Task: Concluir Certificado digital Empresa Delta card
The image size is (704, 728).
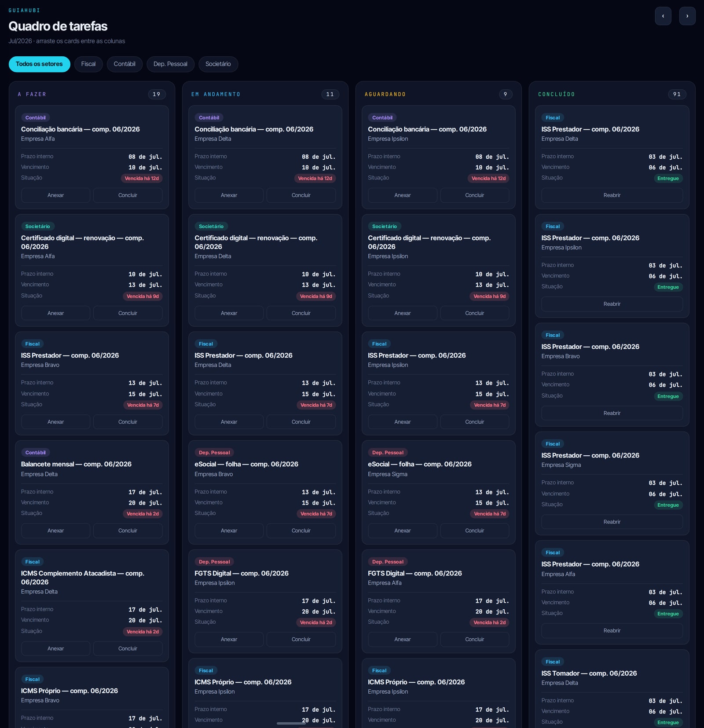Action: 301,313
